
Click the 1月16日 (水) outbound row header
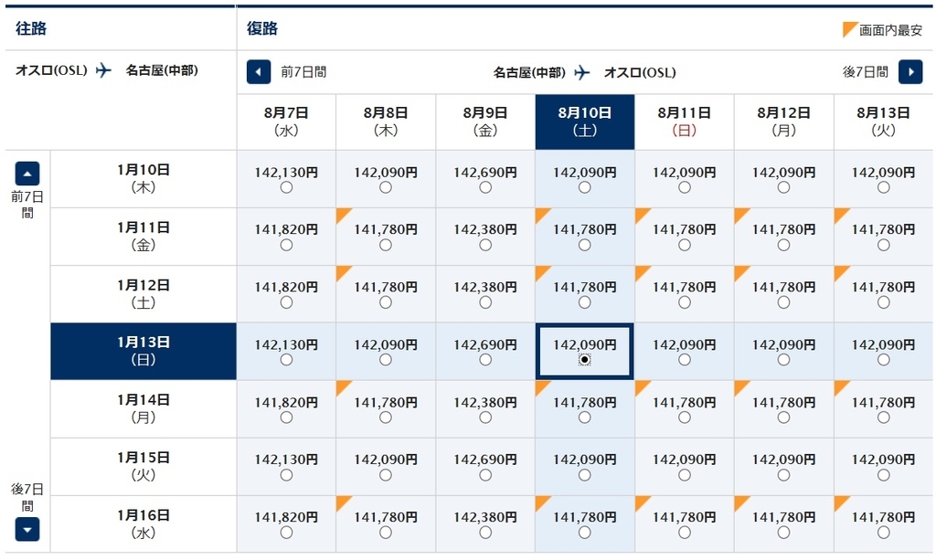tap(144, 523)
